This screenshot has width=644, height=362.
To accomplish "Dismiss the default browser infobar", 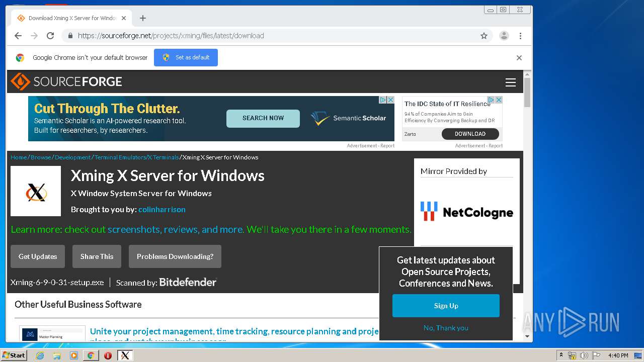I will tap(519, 58).
